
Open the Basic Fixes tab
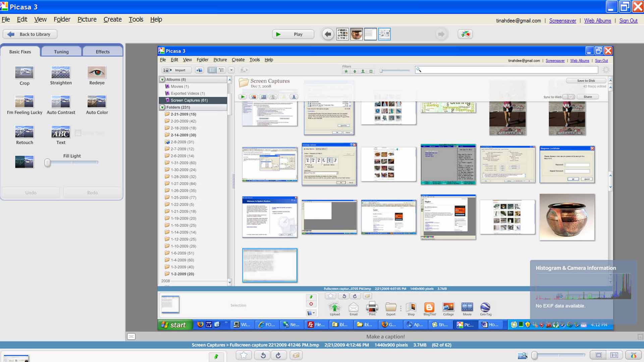click(x=20, y=52)
